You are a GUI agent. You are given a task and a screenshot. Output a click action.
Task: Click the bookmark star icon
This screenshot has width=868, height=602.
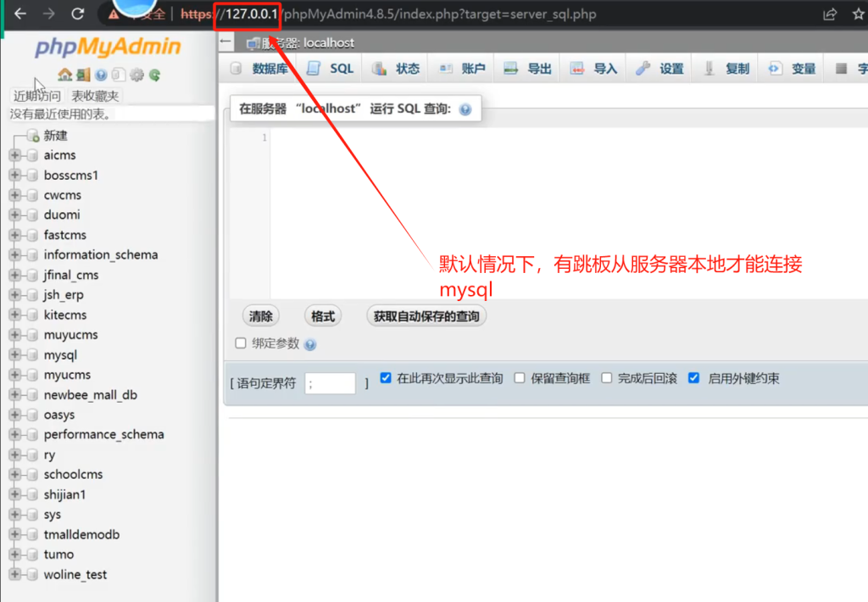click(859, 14)
